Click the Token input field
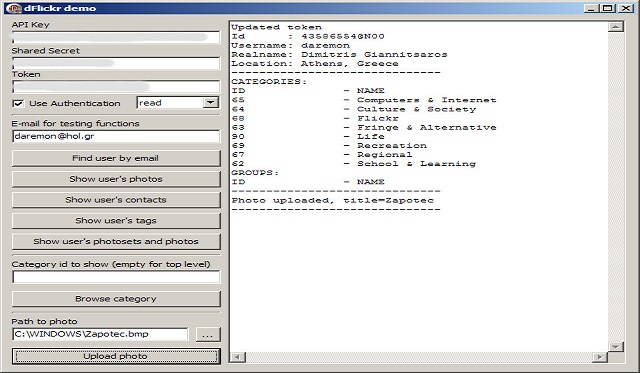Screen dimensions: 640x373 [x=116, y=87]
